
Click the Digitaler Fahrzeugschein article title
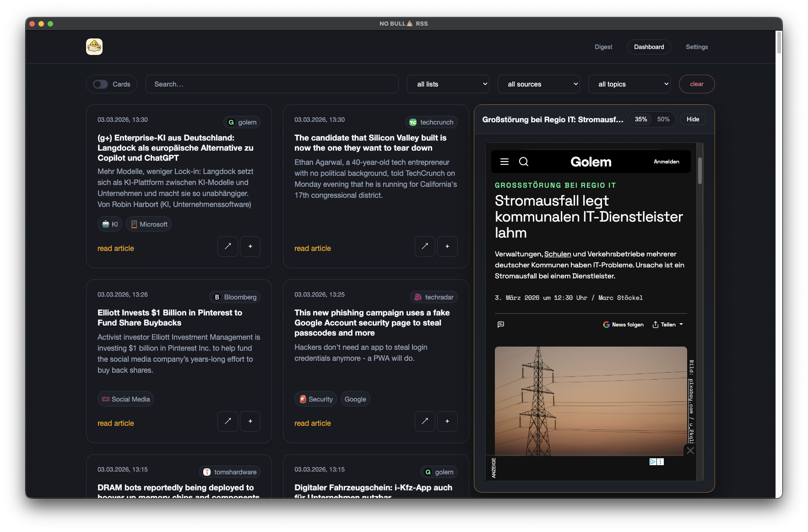click(x=374, y=492)
